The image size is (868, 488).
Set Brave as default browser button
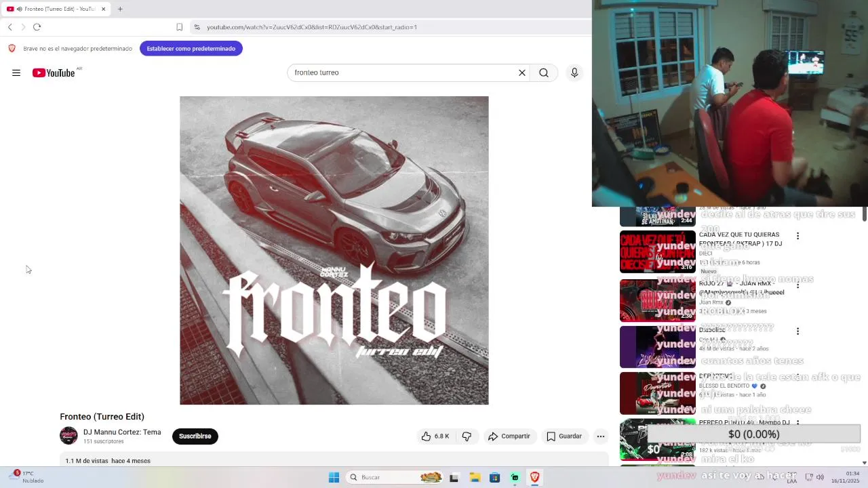pos(191,49)
